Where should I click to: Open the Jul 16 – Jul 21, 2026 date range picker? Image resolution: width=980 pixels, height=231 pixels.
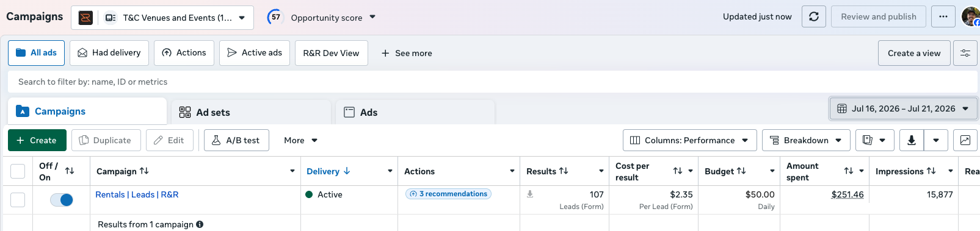pyautogui.click(x=904, y=108)
